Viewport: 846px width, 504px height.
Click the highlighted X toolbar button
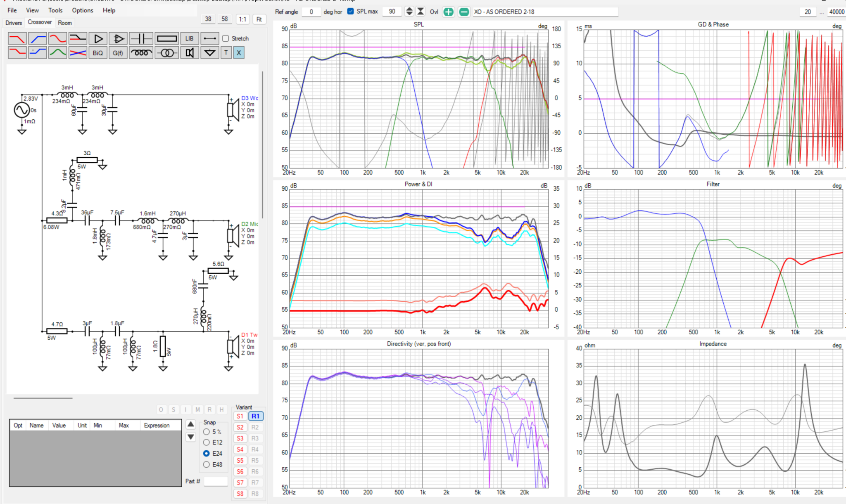pos(239,53)
